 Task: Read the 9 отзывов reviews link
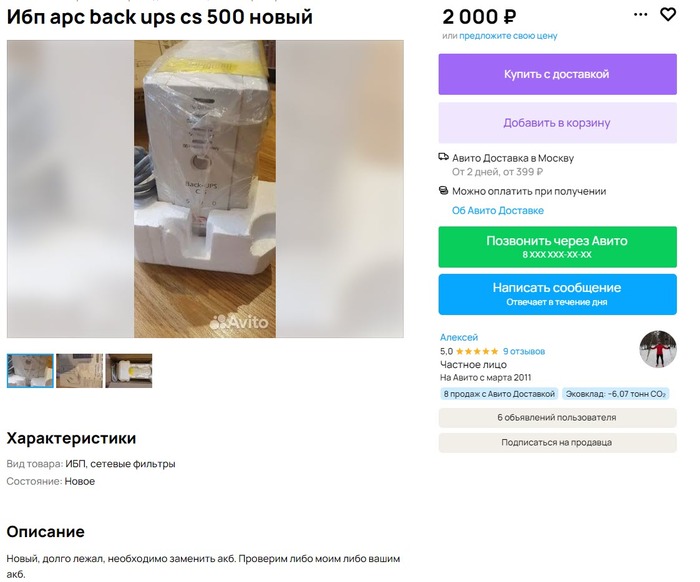pyautogui.click(x=524, y=352)
